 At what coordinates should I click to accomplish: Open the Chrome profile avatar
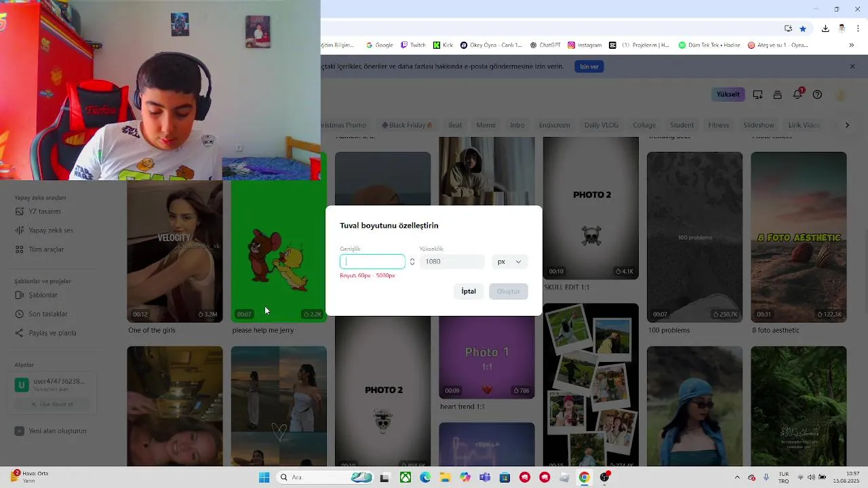(842, 28)
